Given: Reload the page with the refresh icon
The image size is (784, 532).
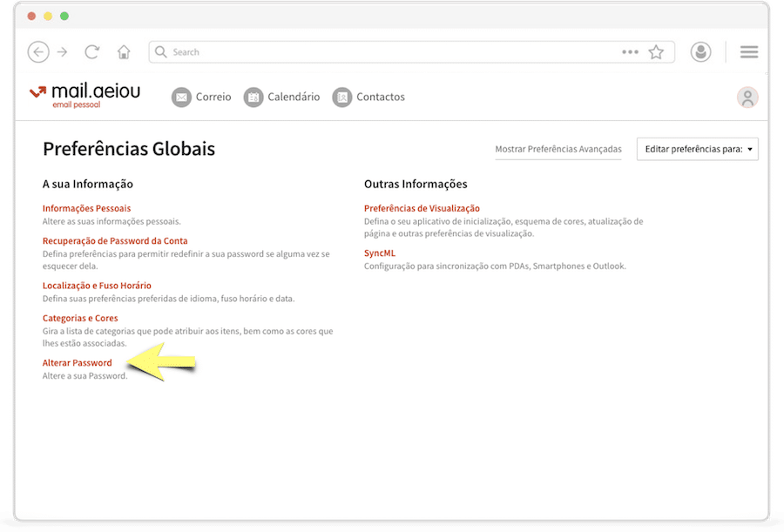Looking at the screenshot, I should click(91, 52).
